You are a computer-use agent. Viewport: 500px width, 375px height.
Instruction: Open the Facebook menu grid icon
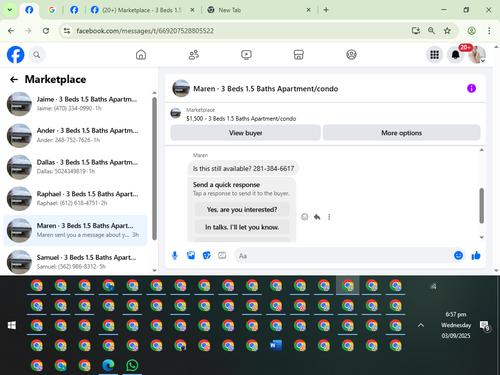coord(434,55)
